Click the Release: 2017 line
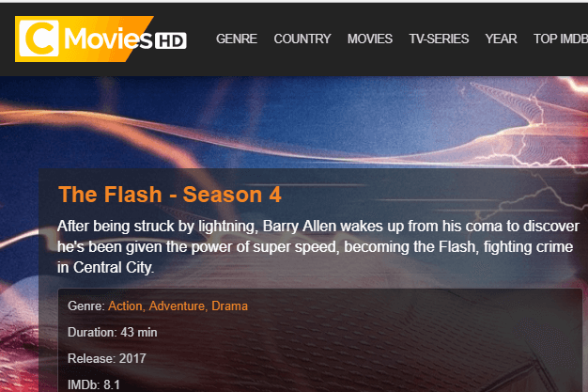Image resolution: width=588 pixels, height=392 pixels. 107,358
